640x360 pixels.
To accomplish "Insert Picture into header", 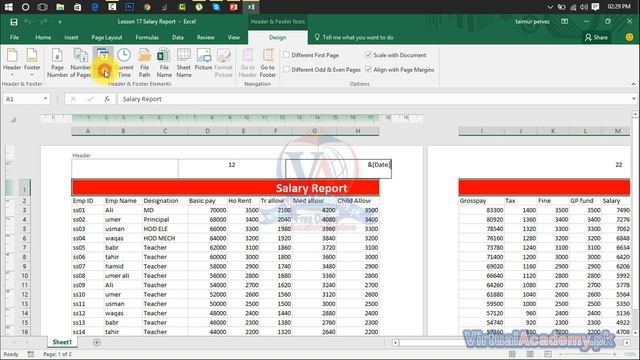I will (x=203, y=60).
